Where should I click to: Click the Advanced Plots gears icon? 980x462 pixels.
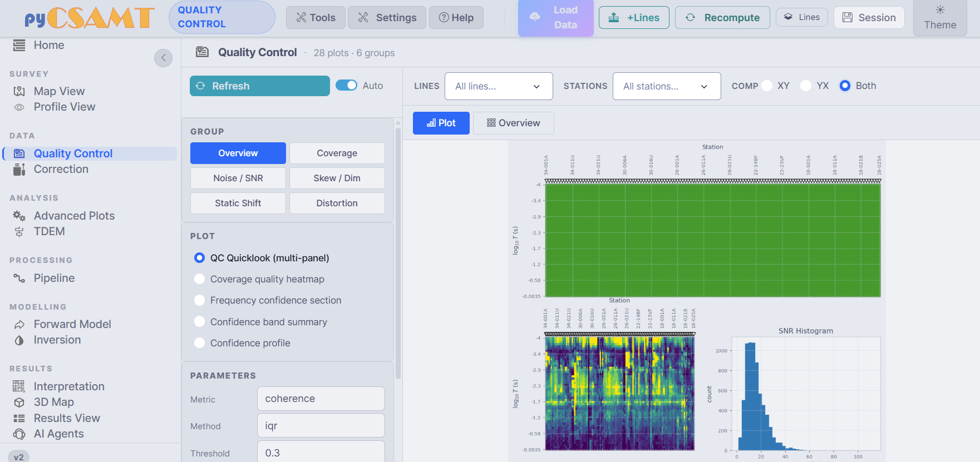(19, 216)
